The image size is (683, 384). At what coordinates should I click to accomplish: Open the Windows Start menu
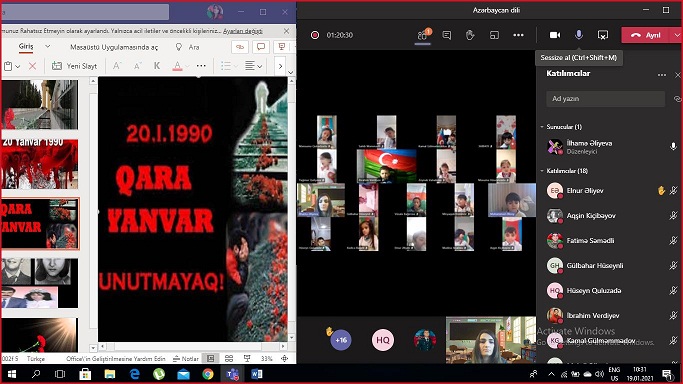pyautogui.click(x=12, y=374)
